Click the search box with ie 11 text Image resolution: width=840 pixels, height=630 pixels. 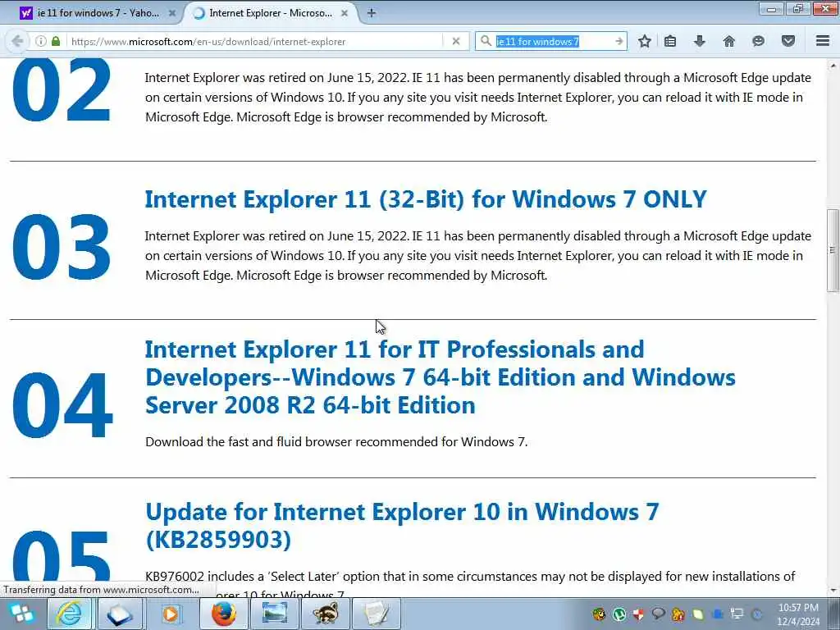point(552,41)
